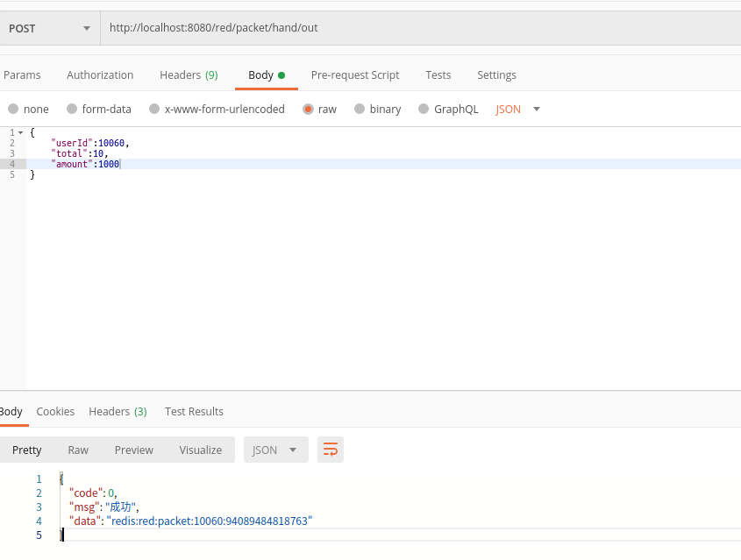
Task: Go to the Headers (9) request tab
Action: [x=189, y=75]
